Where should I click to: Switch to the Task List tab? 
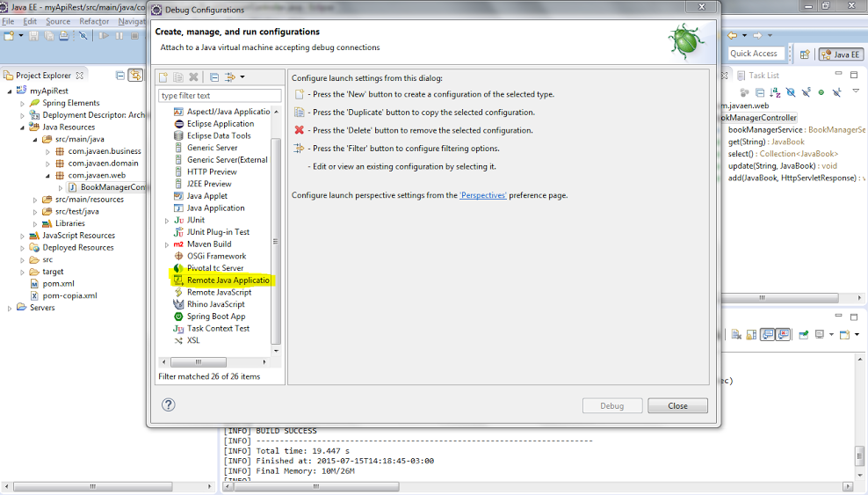point(757,76)
